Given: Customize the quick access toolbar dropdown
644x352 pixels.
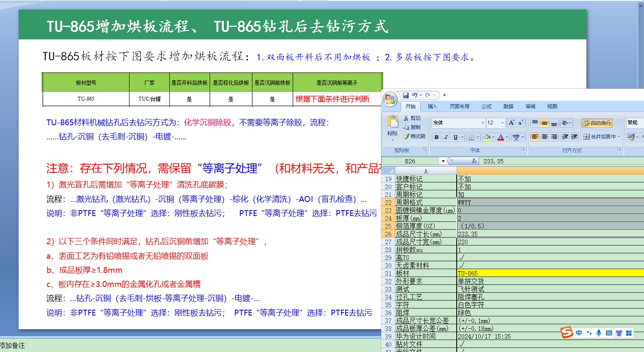Looking at the screenshot, I should tap(444, 95).
